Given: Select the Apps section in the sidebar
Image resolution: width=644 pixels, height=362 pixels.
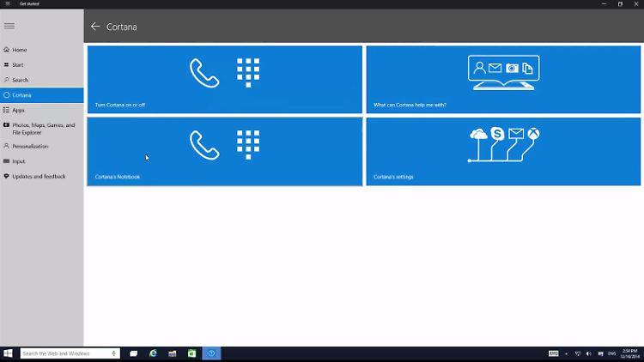Looking at the screenshot, I should (19, 110).
